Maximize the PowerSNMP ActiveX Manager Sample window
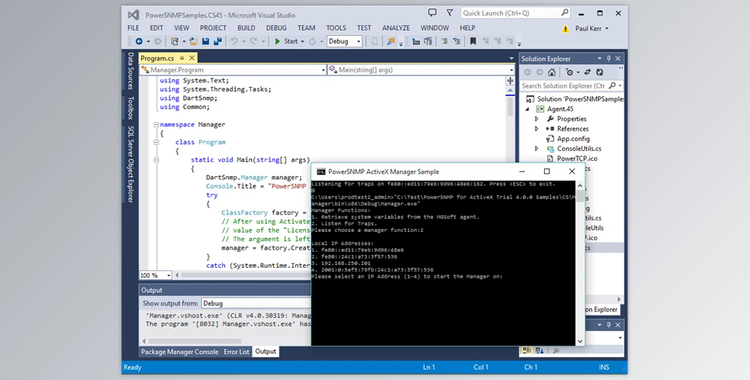 (x=547, y=171)
